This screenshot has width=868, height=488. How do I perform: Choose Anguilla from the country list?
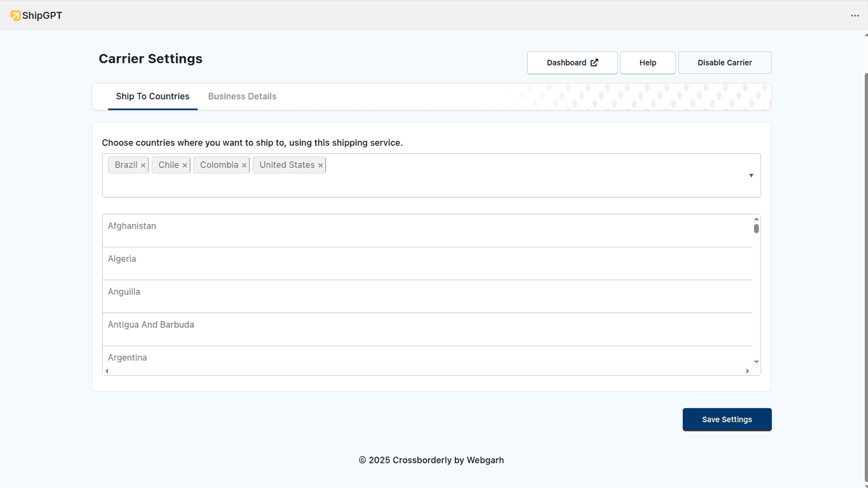[427, 297]
